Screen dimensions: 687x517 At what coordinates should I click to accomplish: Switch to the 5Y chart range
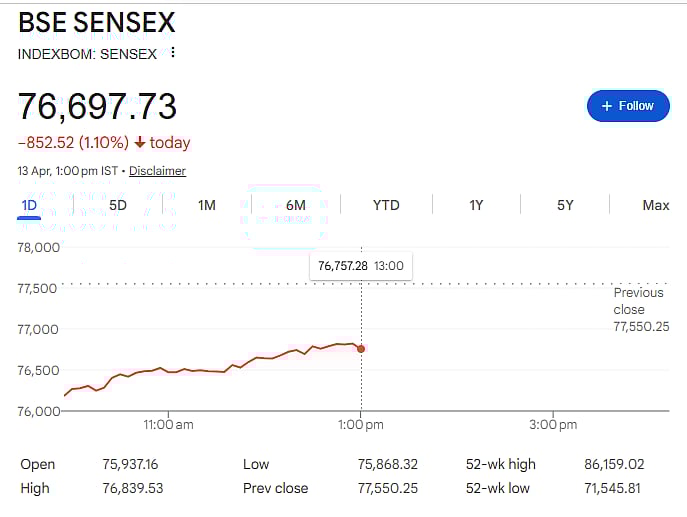pos(565,205)
